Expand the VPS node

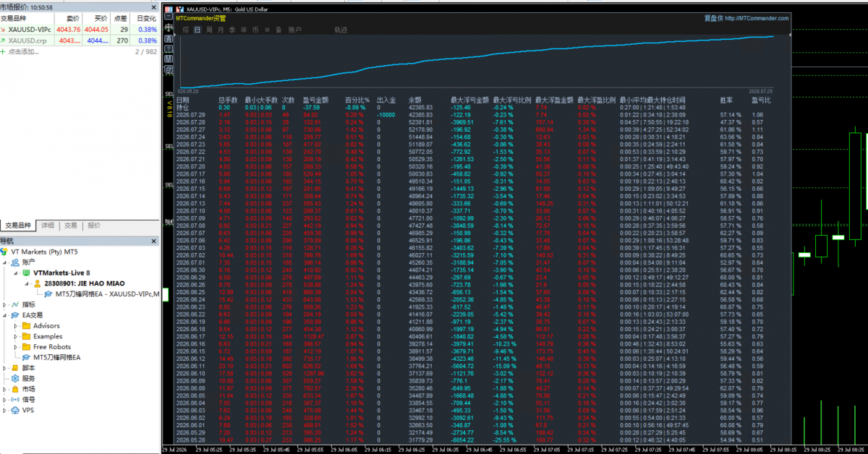tap(6, 410)
